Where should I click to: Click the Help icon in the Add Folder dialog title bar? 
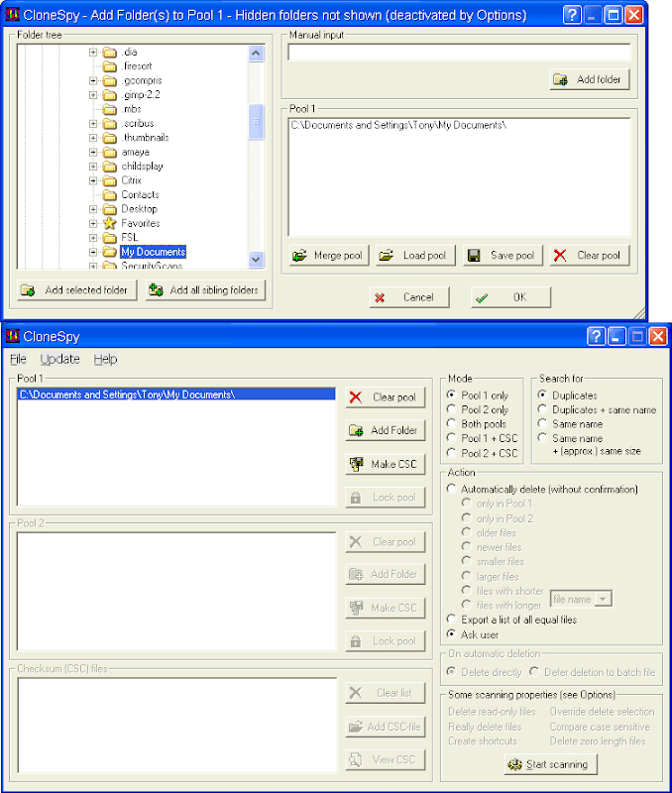[x=572, y=15]
